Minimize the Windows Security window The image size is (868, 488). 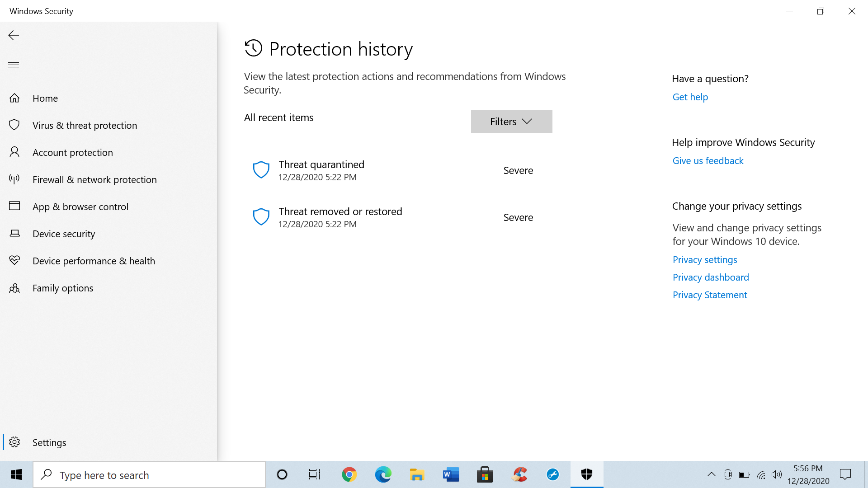click(790, 11)
